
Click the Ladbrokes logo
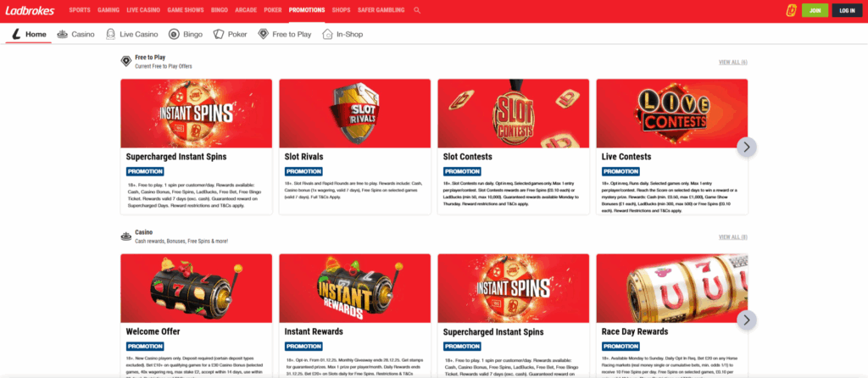(x=31, y=10)
